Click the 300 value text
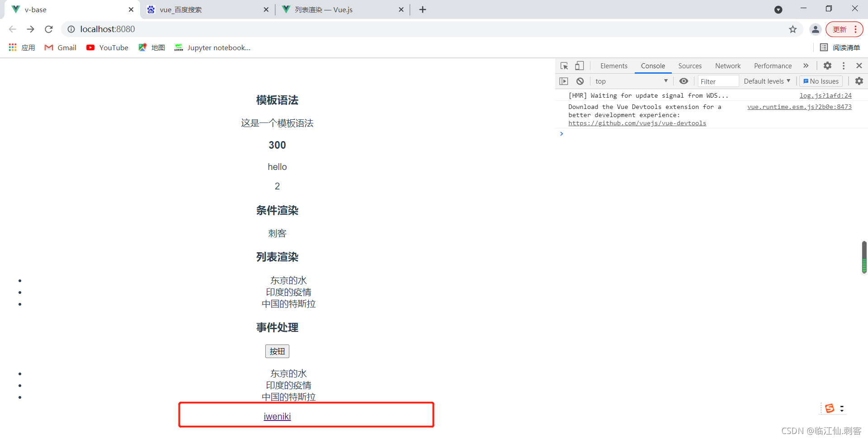 coord(277,145)
